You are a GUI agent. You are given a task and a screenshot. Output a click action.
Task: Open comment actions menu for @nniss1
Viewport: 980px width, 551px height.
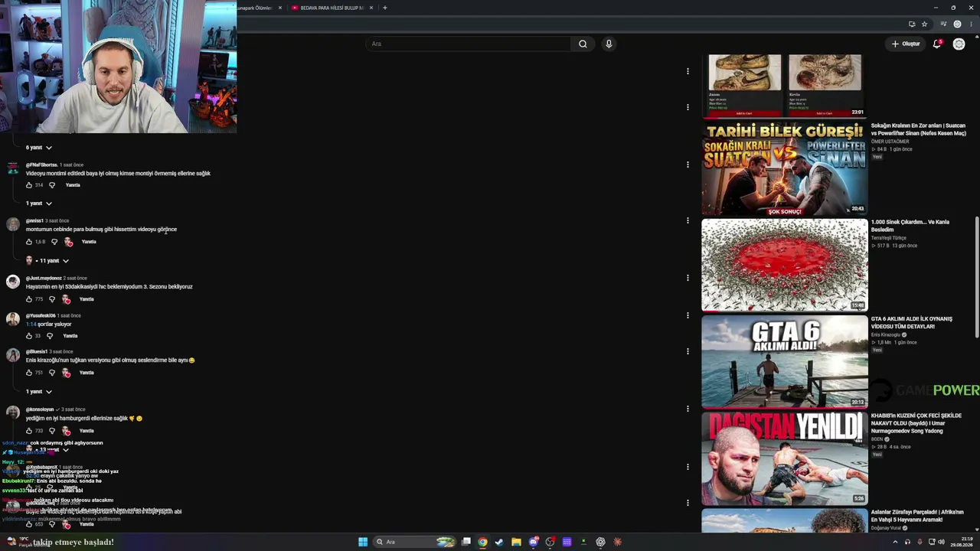tap(688, 220)
